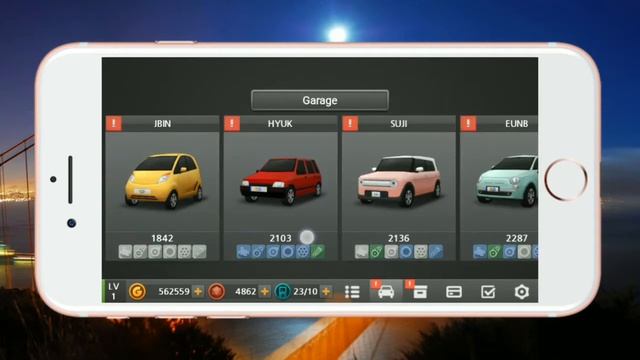Click the HYUK car name header
The image size is (640, 360).
280,124
